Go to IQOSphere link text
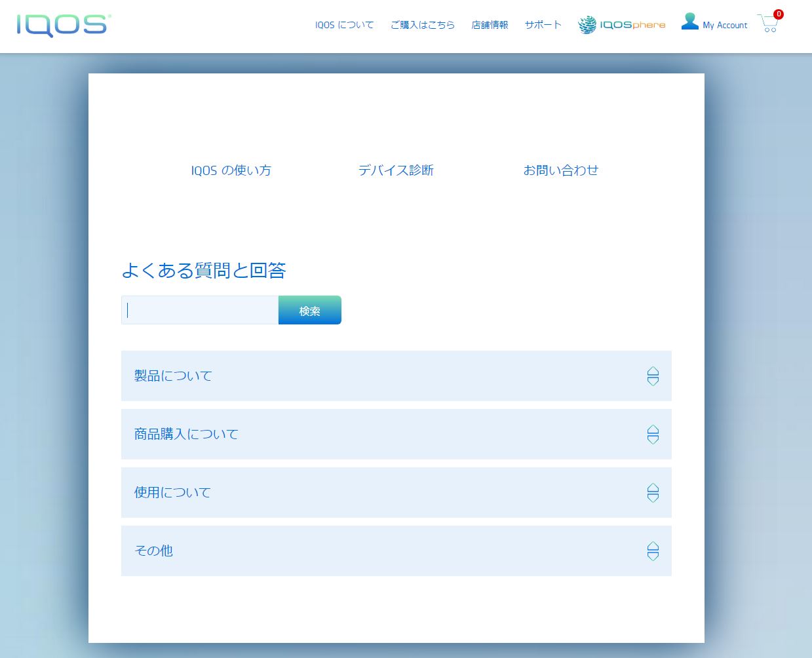 tap(632, 25)
